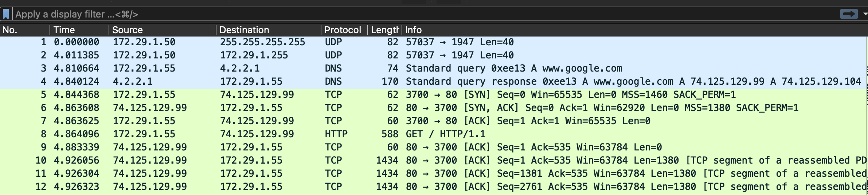Select packet 11 with Seq=1381
The height and width of the screenshot is (195, 868).
[434, 173]
